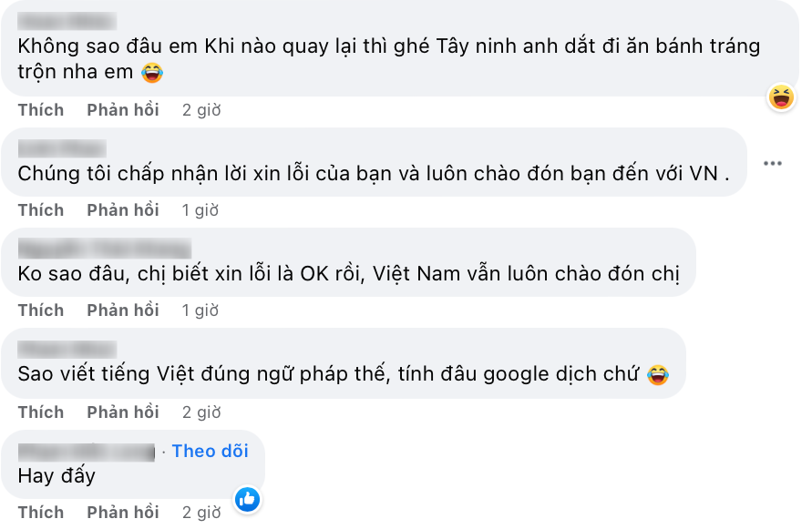Click the comment text "Hay đấy"

click(x=57, y=475)
